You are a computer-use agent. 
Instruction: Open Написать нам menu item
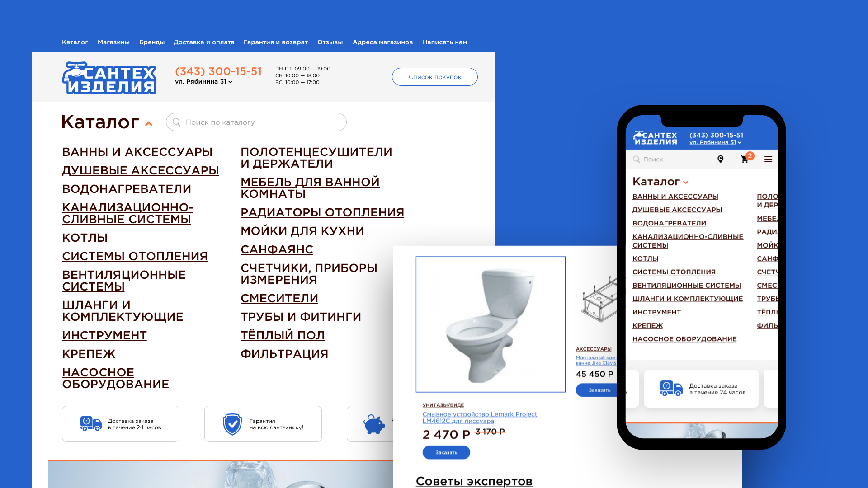(x=445, y=42)
